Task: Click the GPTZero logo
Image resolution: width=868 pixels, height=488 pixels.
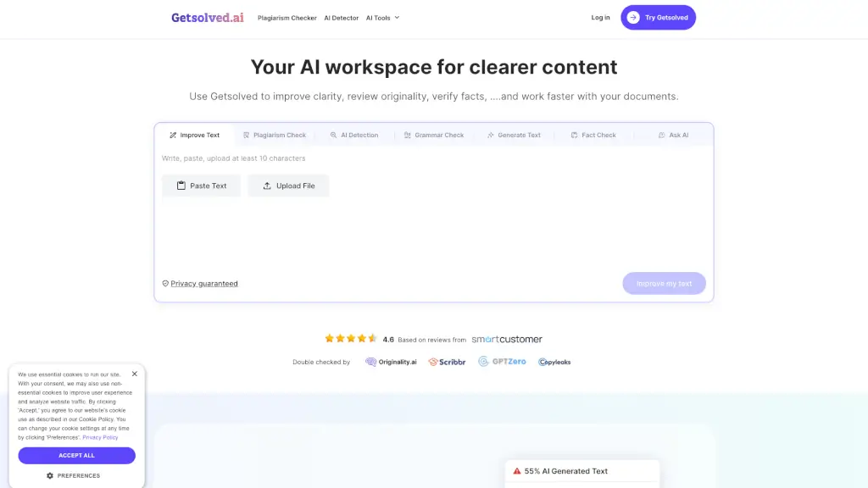Action: 502,361
